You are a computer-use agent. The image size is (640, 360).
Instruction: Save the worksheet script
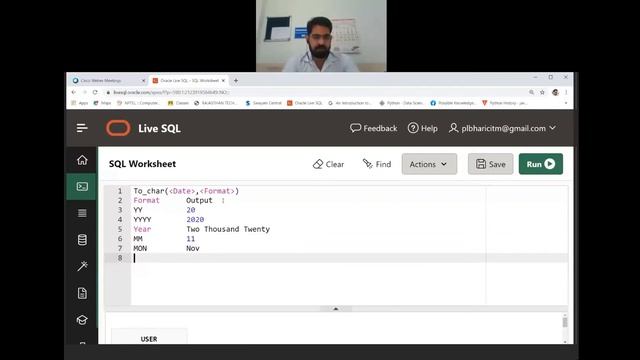490,164
